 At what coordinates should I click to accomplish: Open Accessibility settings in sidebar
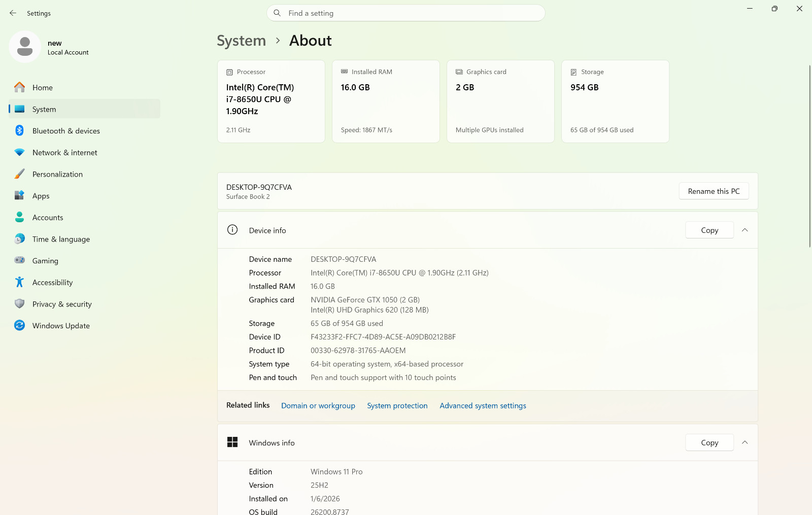tap(84, 282)
